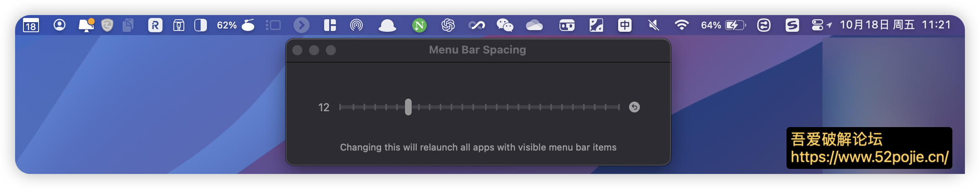Screen dimensions: 980x189
Task: Click the R app icon in the menu bar
Action: pyautogui.click(x=155, y=26)
